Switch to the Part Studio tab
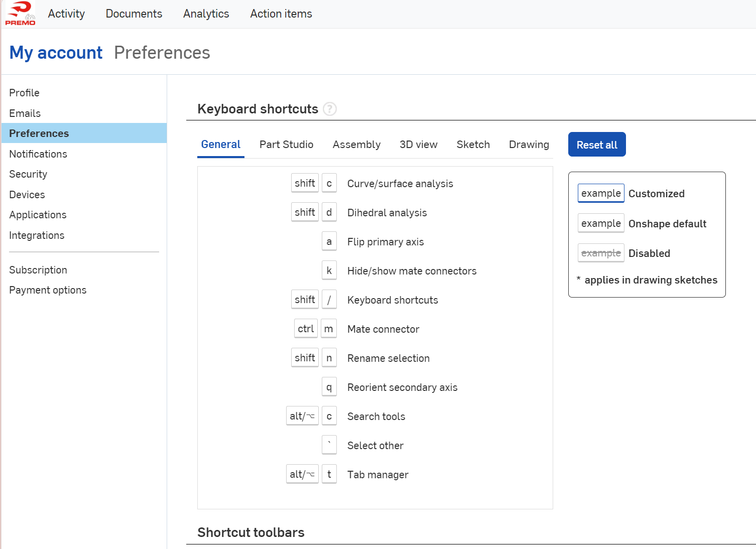This screenshot has width=756, height=549. tap(286, 145)
